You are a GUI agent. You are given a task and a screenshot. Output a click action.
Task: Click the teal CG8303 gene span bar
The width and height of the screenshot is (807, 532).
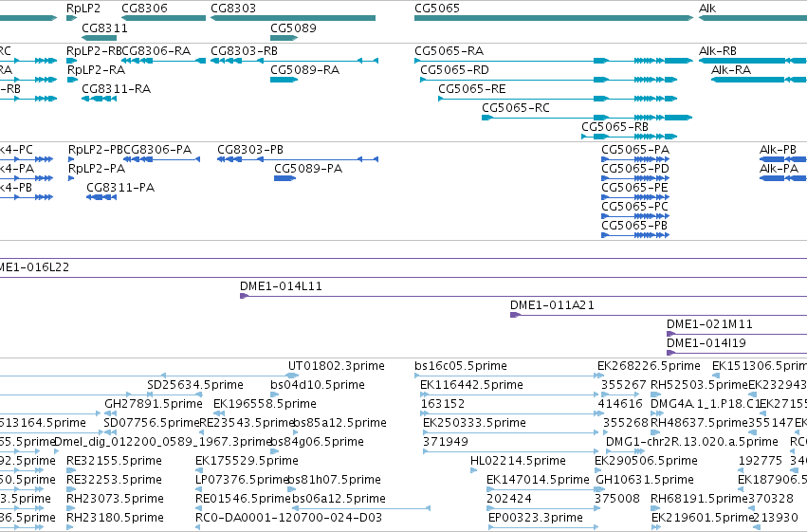[x=293, y=18]
